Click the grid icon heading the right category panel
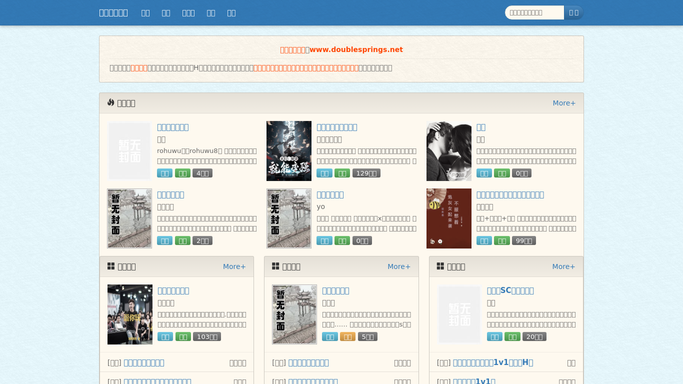 tap(440, 266)
